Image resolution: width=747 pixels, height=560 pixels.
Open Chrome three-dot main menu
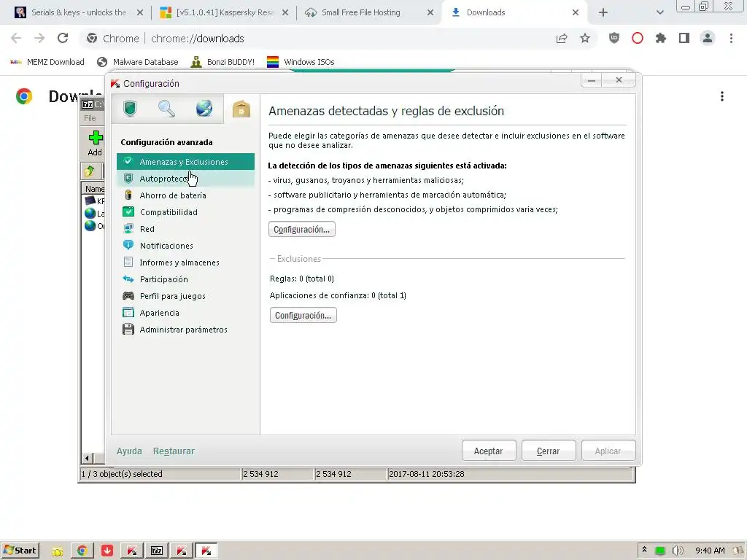[x=731, y=38]
